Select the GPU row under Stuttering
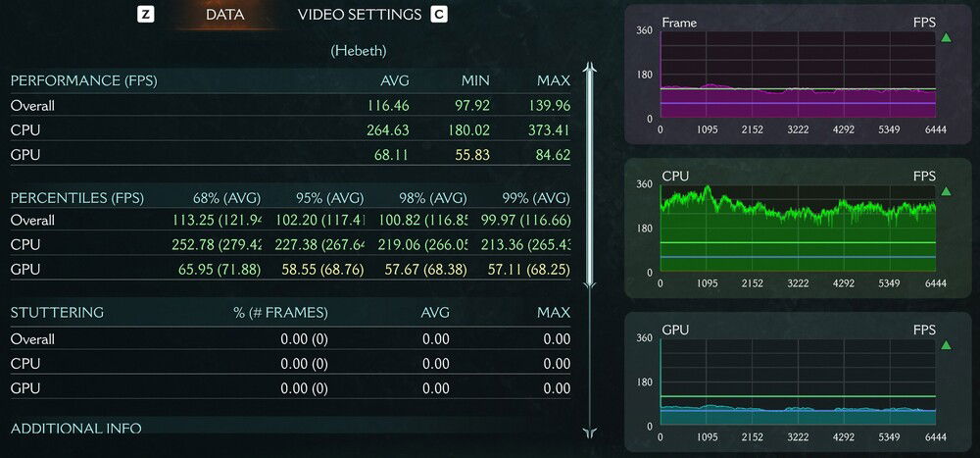The width and height of the screenshot is (980, 458). 25,388
